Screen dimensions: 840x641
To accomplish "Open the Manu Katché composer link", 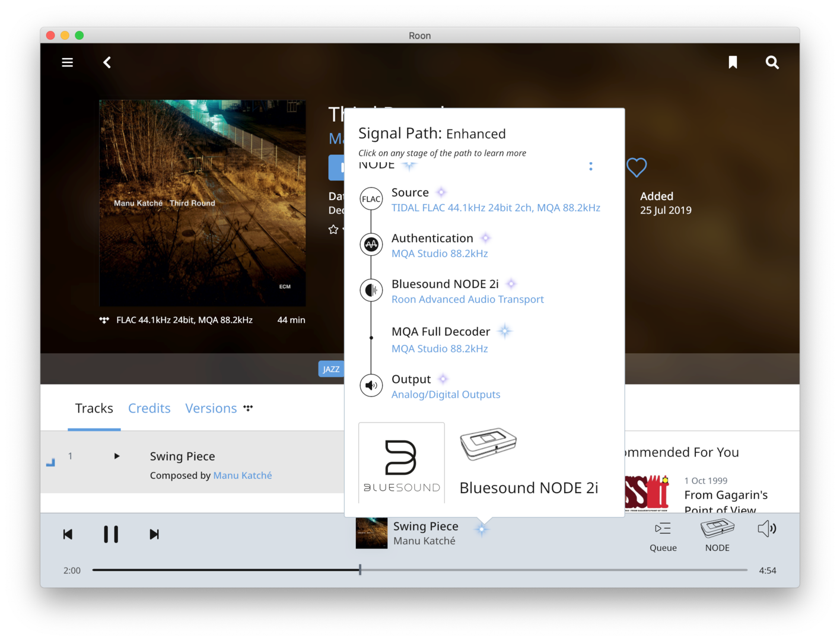I will (242, 475).
